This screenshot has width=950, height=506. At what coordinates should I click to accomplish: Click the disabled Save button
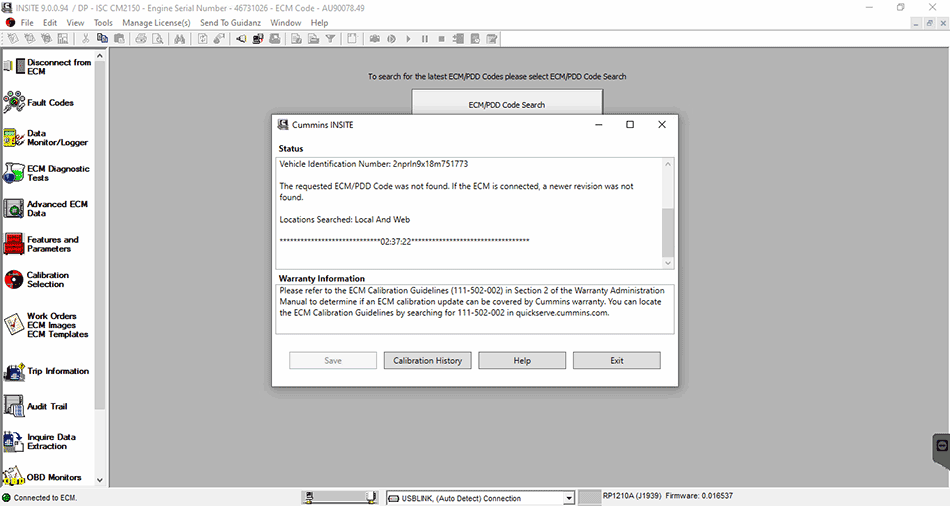pyautogui.click(x=333, y=361)
